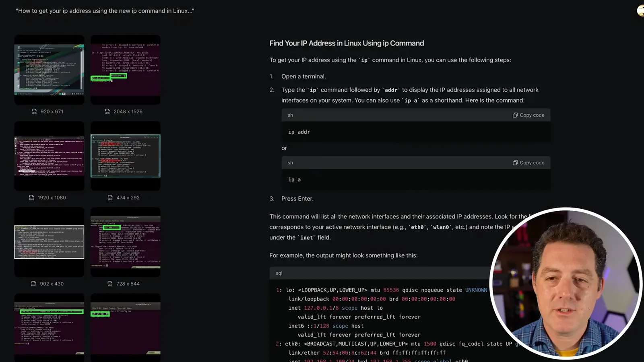
Task: Click the quoted query title at top
Action: tap(105, 11)
